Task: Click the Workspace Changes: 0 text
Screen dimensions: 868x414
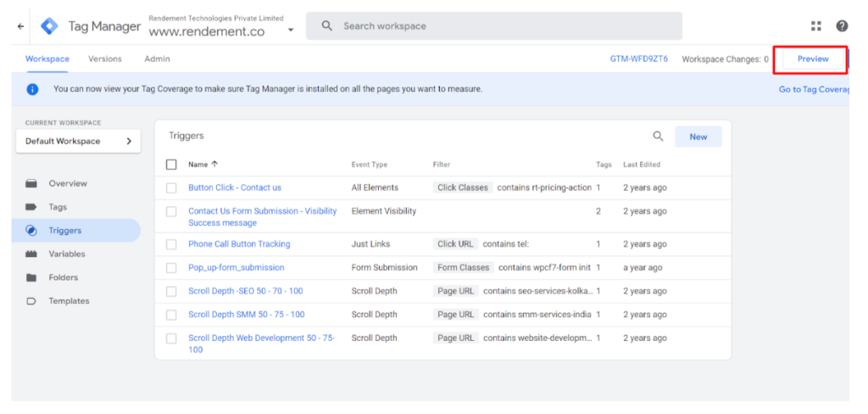Action: [726, 59]
